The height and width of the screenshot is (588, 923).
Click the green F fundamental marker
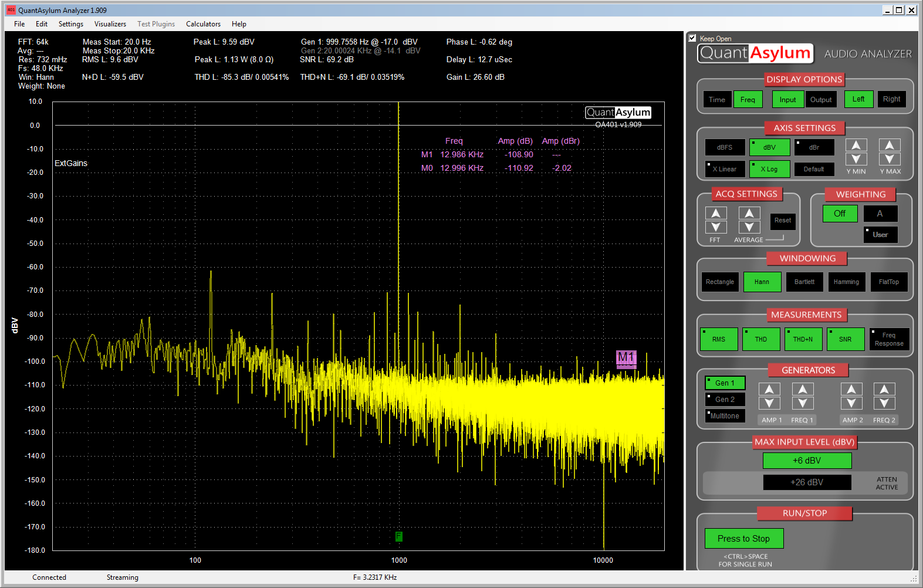point(398,536)
